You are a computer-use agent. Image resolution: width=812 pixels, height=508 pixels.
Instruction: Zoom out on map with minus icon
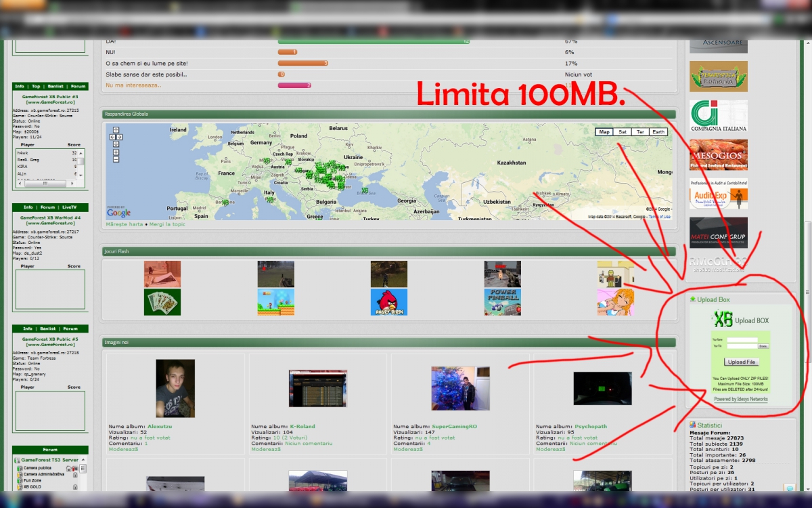pyautogui.click(x=116, y=159)
